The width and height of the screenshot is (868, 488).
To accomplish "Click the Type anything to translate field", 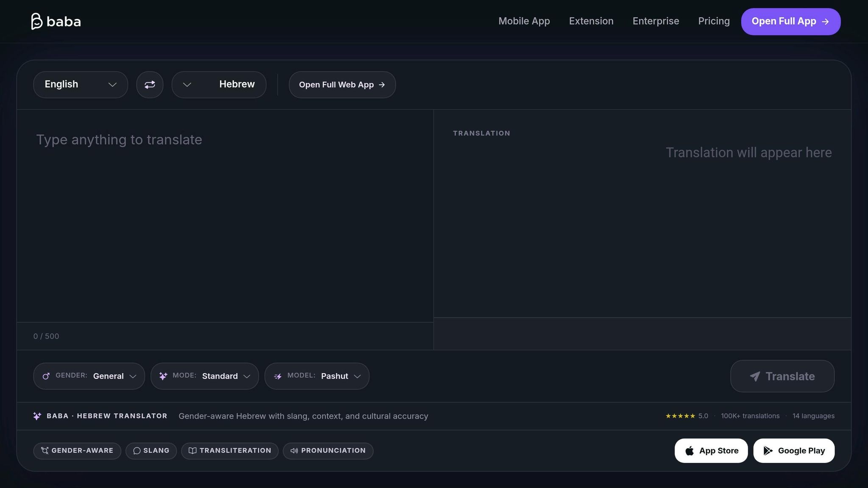I will coord(225,212).
